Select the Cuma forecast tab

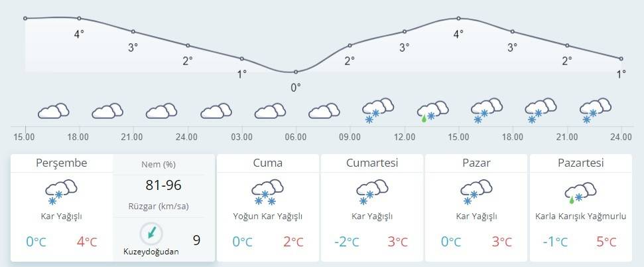(267, 163)
